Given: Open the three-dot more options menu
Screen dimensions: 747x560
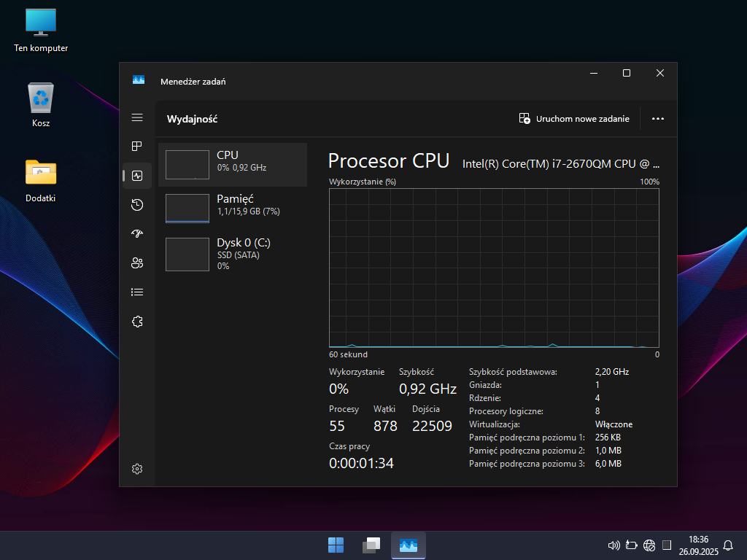Looking at the screenshot, I should click(x=658, y=119).
